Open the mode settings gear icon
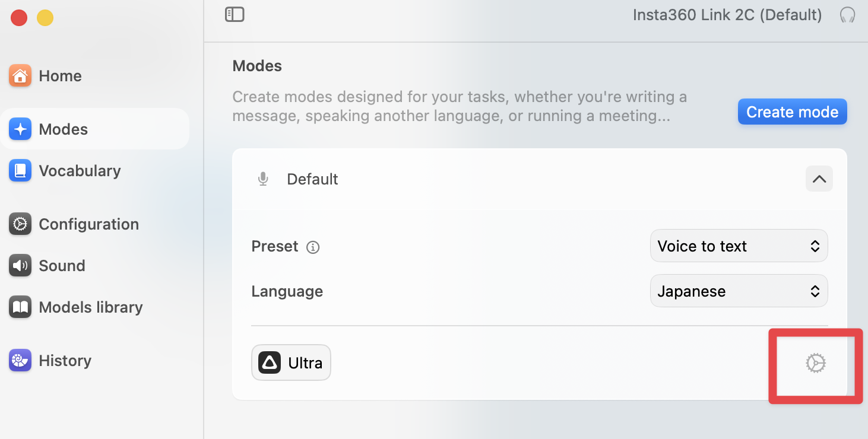868x439 pixels. tap(815, 363)
